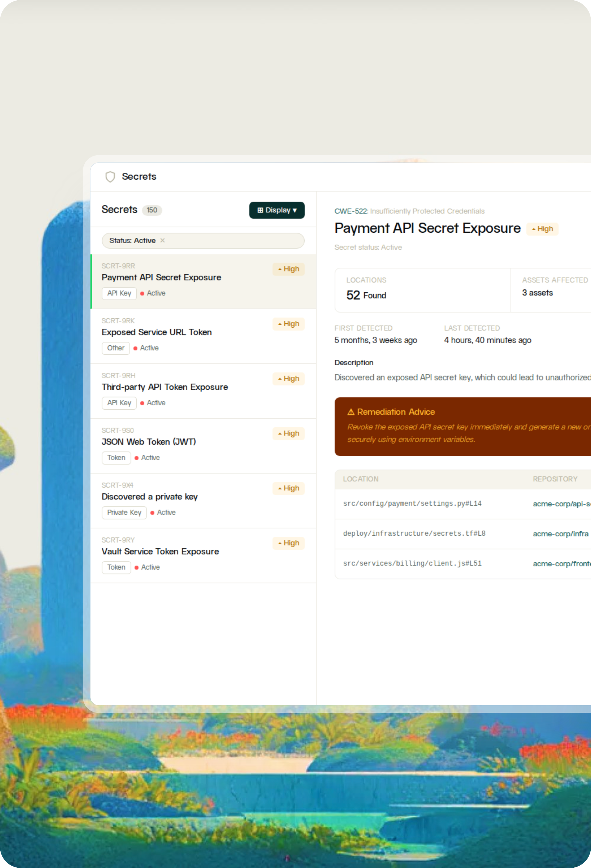
Task: Open the JSON Web Token (JWT) entry
Action: tap(149, 442)
